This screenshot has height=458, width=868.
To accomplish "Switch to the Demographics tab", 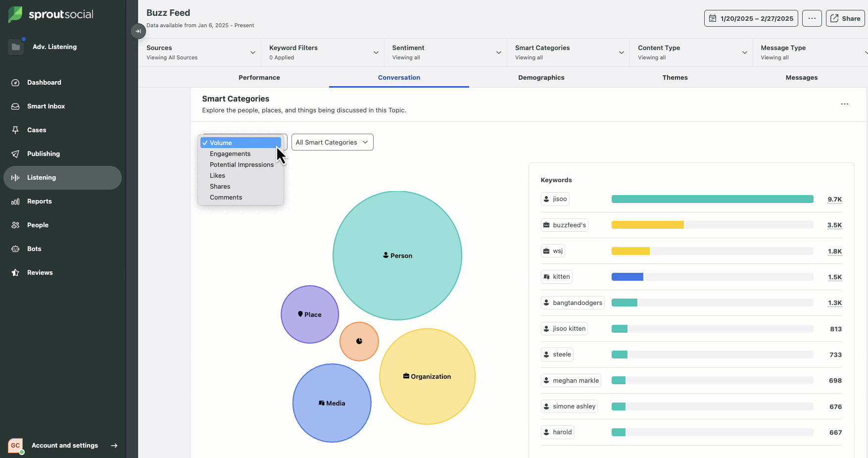I will click(541, 77).
